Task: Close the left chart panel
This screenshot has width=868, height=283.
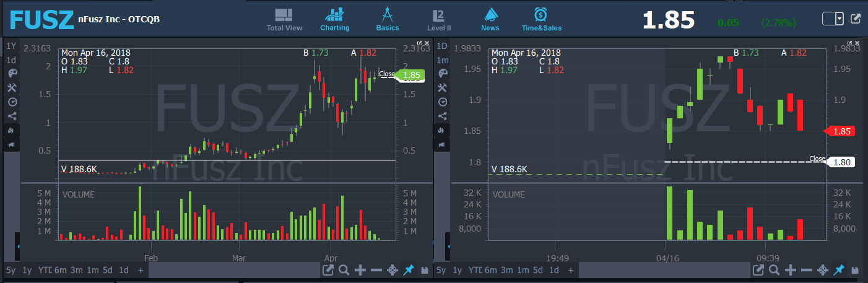Action: [427, 43]
